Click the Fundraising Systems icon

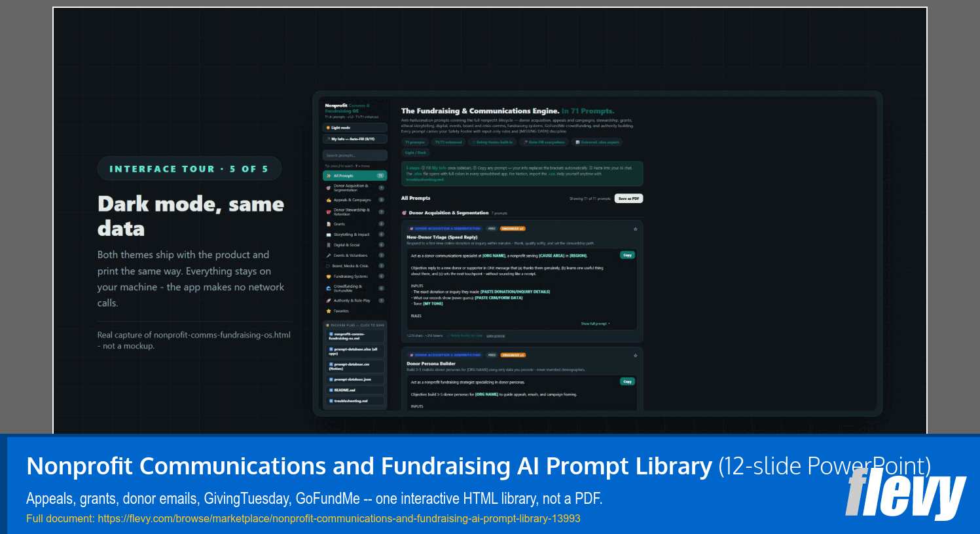(x=328, y=277)
